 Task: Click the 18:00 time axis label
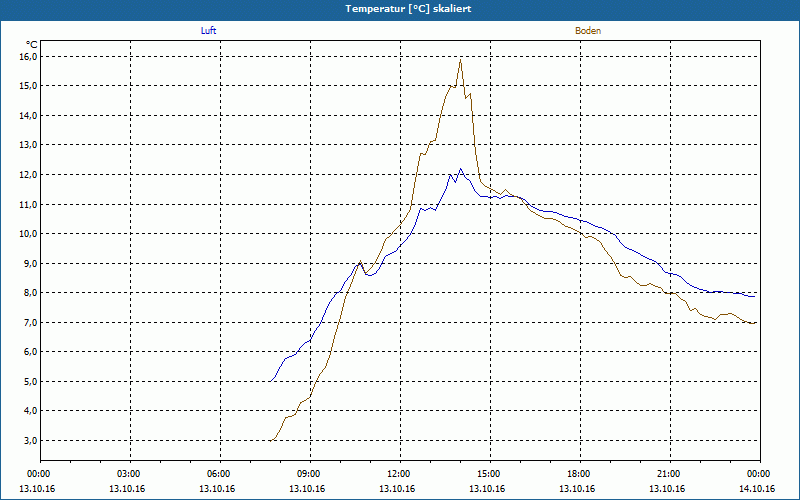point(580,474)
